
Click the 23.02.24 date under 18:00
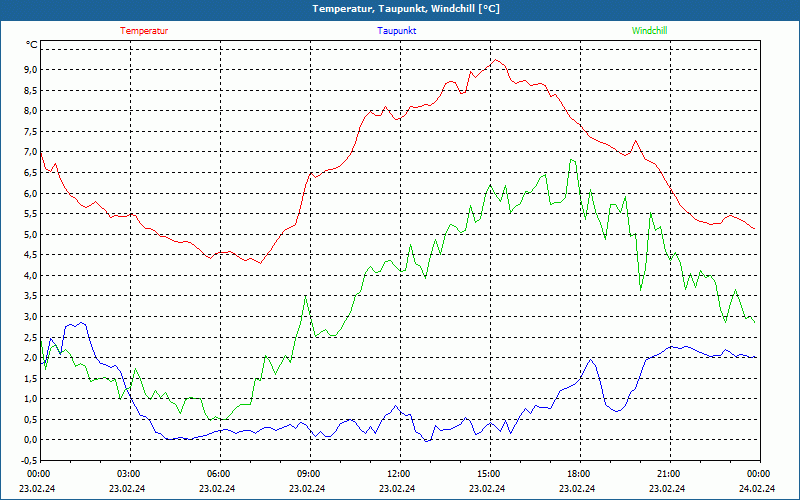577,488
